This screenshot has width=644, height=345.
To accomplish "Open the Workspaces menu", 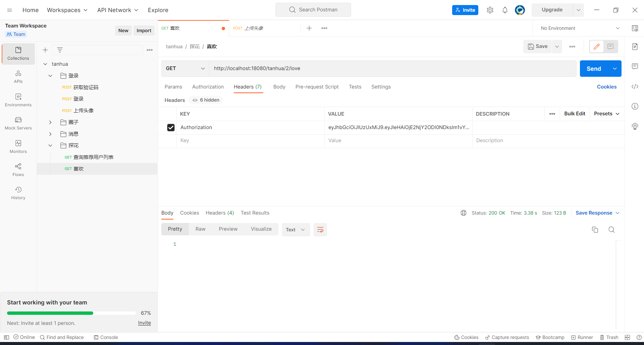I will click(x=67, y=10).
